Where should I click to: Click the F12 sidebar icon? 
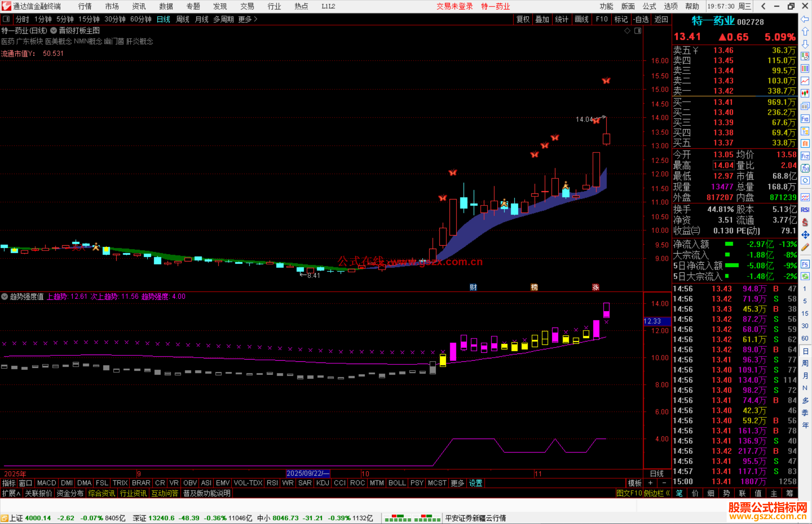pos(805,156)
